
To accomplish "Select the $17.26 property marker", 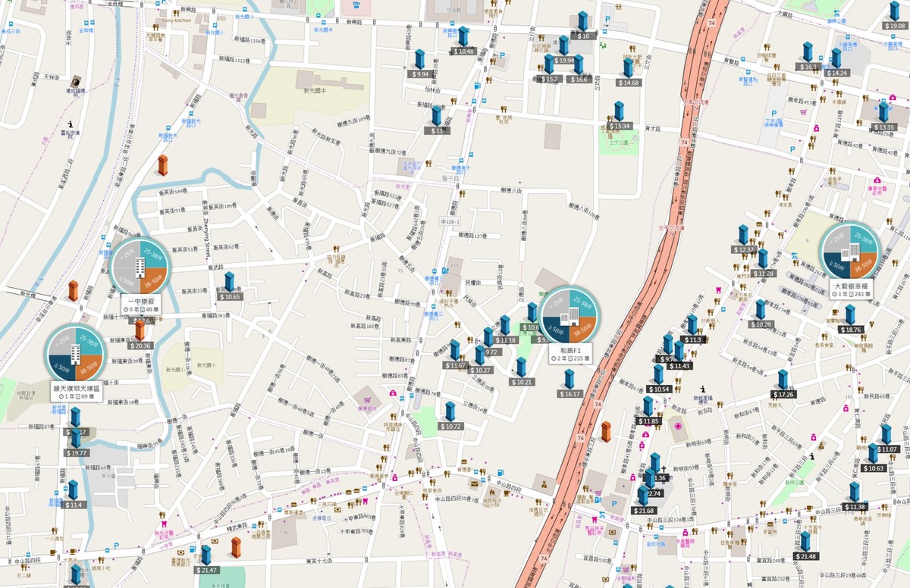I will (783, 379).
